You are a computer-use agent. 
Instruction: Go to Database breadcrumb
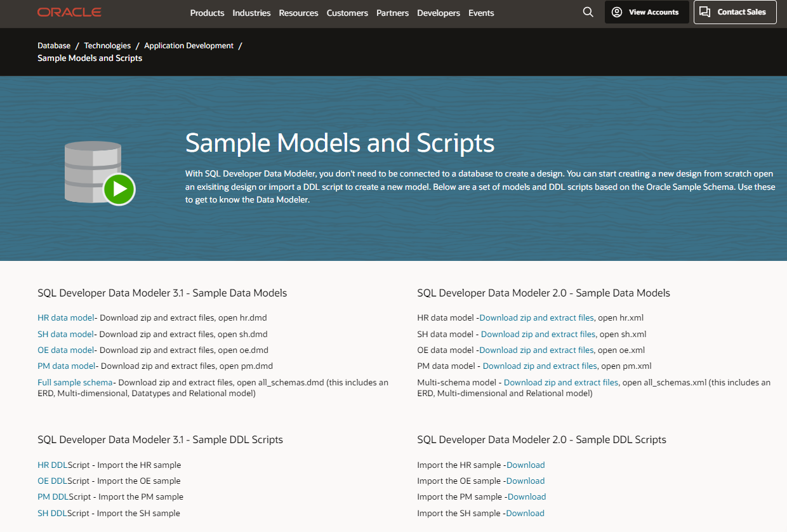point(54,46)
